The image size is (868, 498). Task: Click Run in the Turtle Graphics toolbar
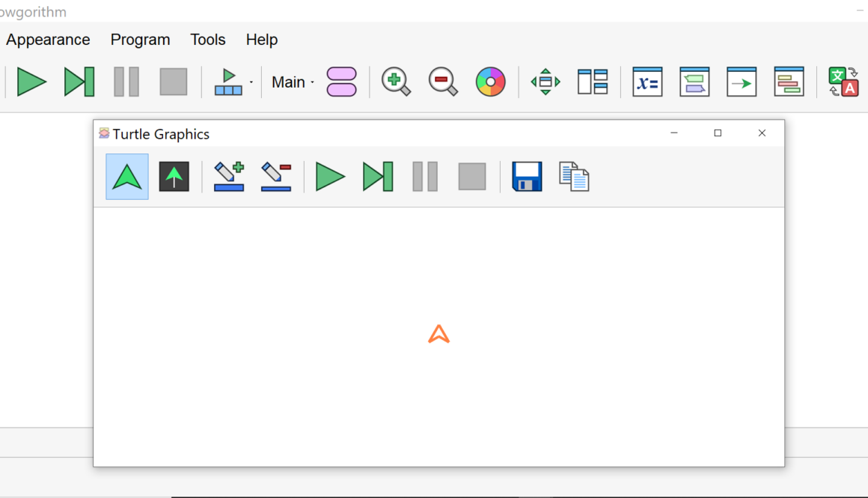click(x=330, y=177)
